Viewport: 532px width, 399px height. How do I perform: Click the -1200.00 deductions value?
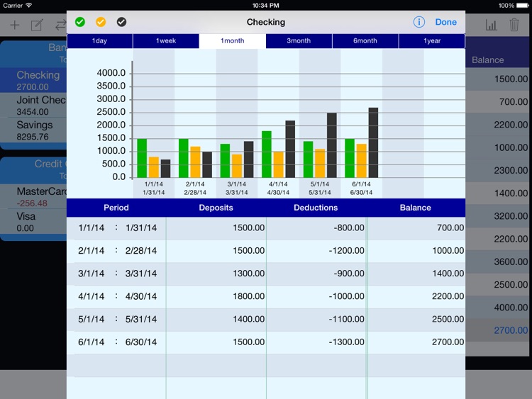click(x=346, y=251)
